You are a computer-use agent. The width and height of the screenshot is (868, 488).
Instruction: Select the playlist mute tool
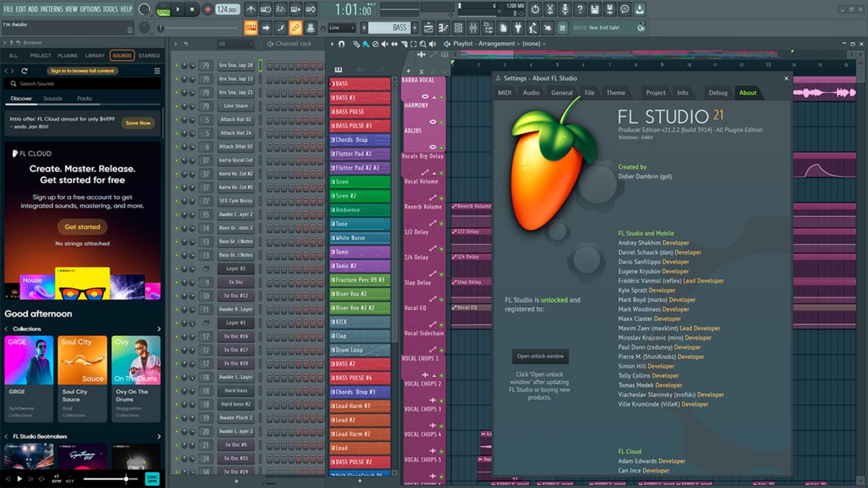(x=385, y=43)
